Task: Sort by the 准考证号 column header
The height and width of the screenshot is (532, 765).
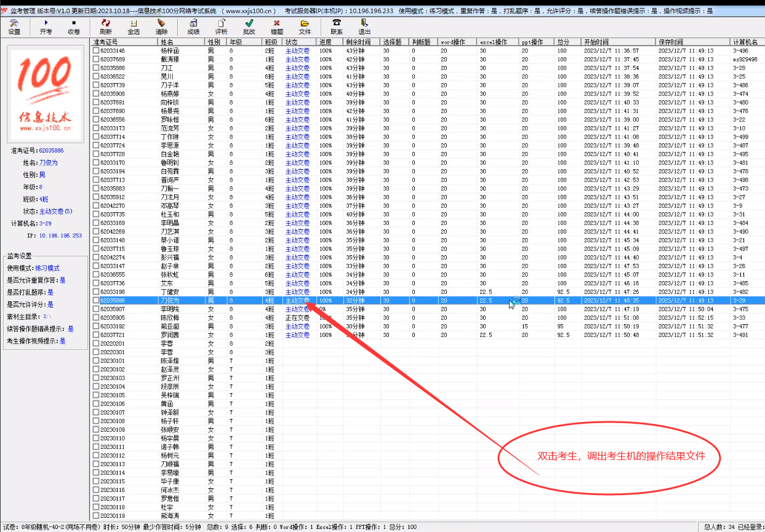Action: (124, 42)
